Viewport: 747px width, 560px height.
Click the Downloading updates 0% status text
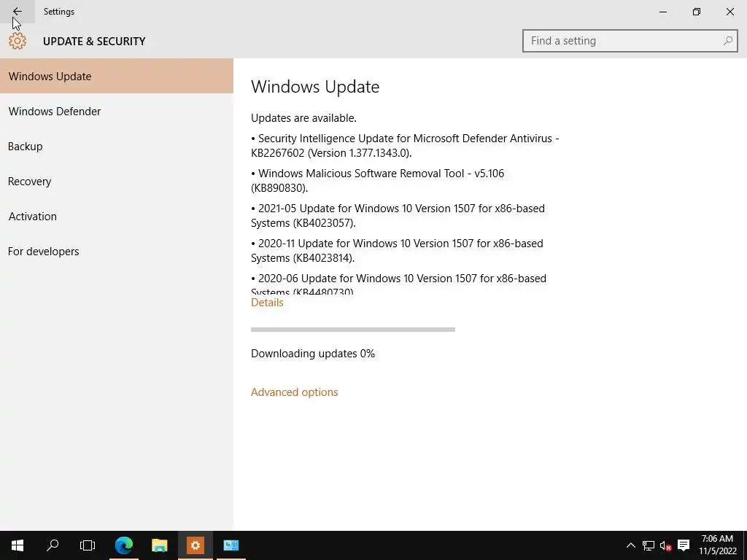[313, 354]
